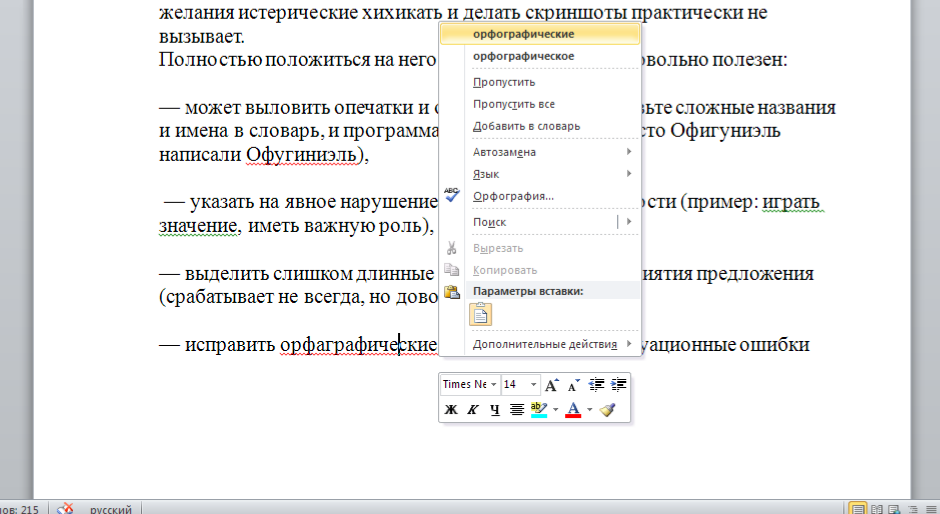The height and width of the screenshot is (514, 940).
Task: Open the 'Орфография...' dialog
Action: coord(513,196)
